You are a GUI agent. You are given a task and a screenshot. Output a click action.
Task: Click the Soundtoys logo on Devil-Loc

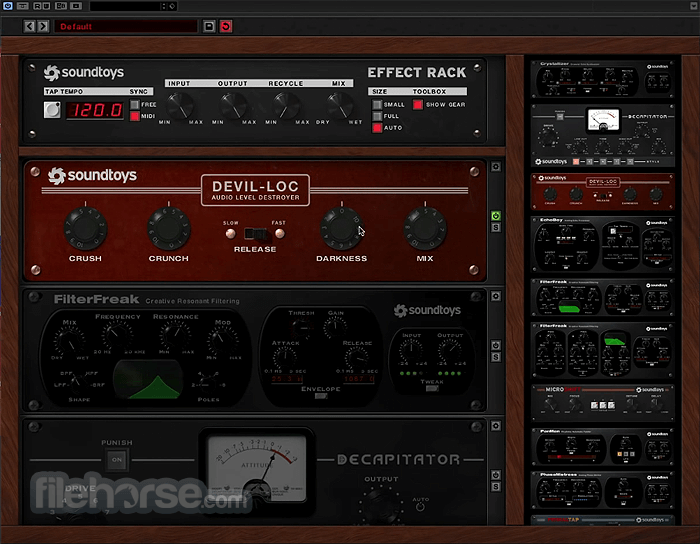pyautogui.click(x=92, y=175)
